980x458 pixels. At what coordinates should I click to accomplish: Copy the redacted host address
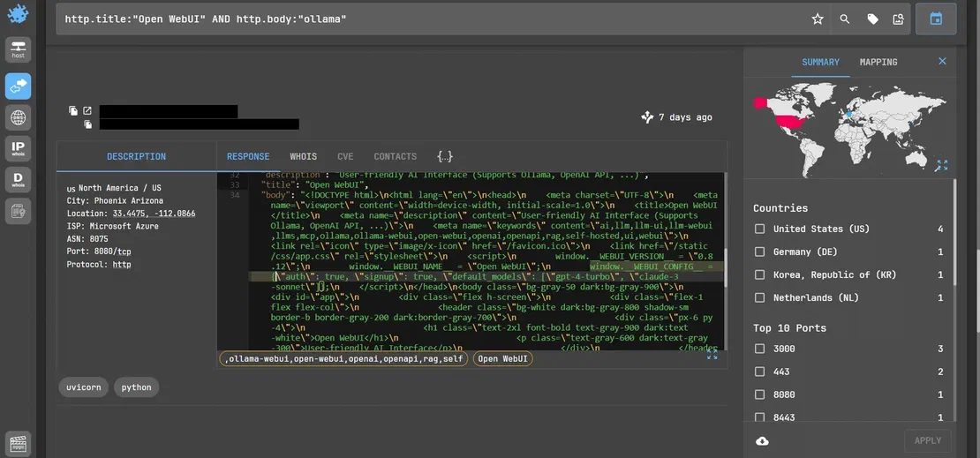[73, 110]
